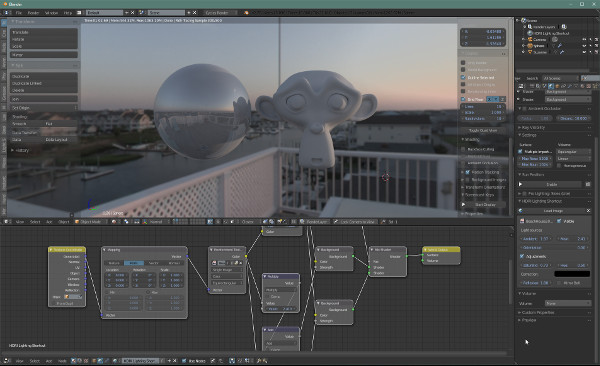Open the Equiangular volume sampling dropdown
This screenshot has height=366, width=600.
tap(574, 152)
